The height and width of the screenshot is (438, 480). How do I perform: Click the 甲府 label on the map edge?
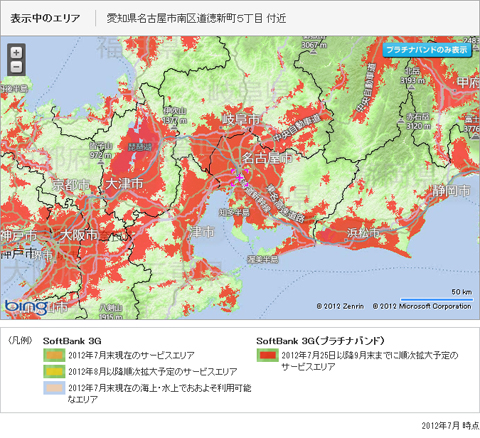(x=468, y=82)
